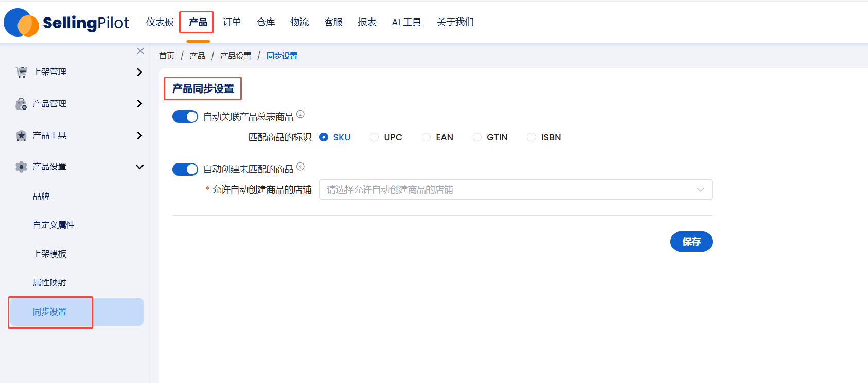Close the sidebar with the X icon
The height and width of the screenshot is (383, 868).
[140, 51]
